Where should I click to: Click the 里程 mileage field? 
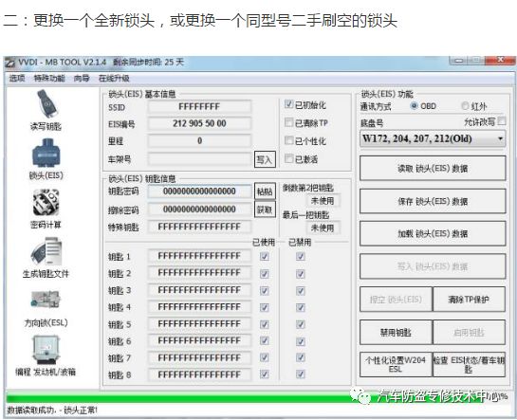click(199, 141)
